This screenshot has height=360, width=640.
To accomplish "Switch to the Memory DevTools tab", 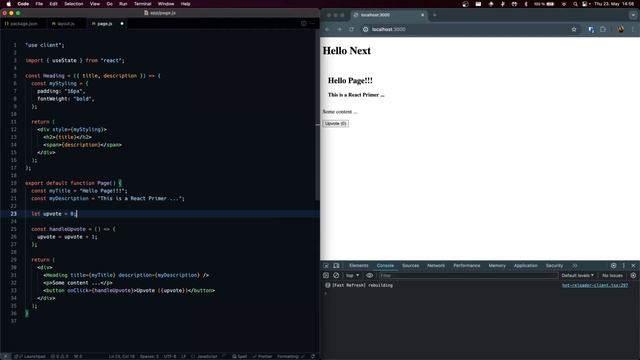I will [x=497, y=266].
